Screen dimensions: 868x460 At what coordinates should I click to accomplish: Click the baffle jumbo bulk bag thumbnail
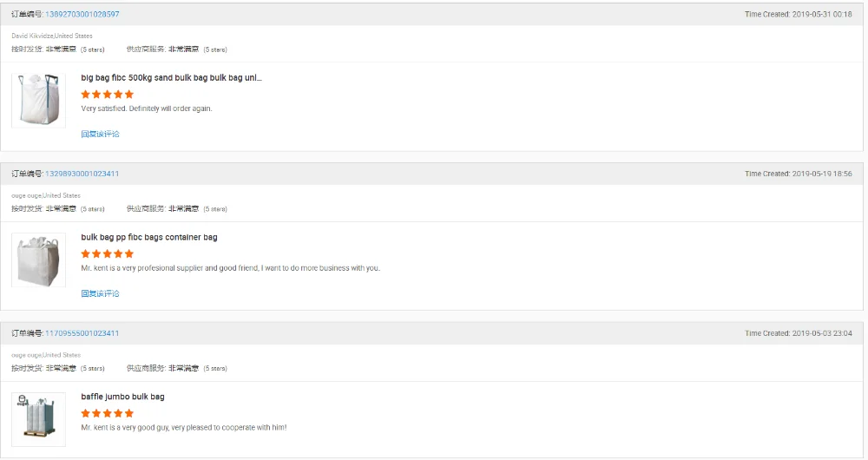(39, 419)
